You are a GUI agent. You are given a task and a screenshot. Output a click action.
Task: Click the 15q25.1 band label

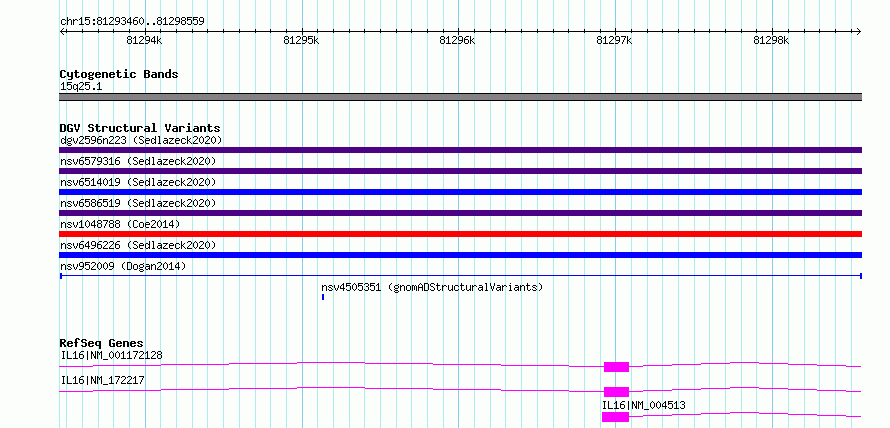tap(81, 87)
